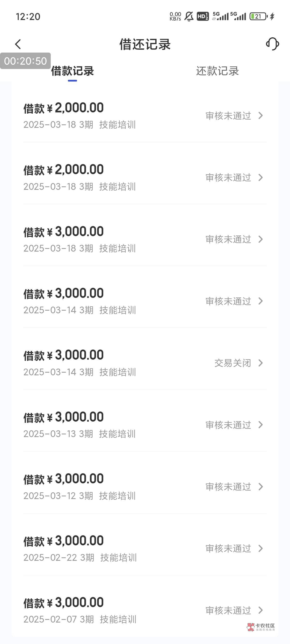Tap the 12:20 system clock
The height and width of the screenshot is (644, 290).
tap(28, 17)
